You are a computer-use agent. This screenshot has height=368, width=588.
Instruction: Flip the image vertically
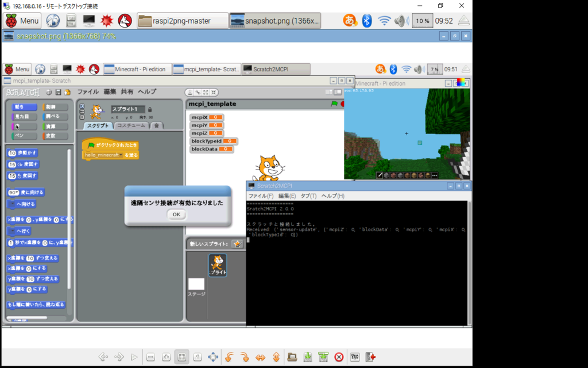276,356
